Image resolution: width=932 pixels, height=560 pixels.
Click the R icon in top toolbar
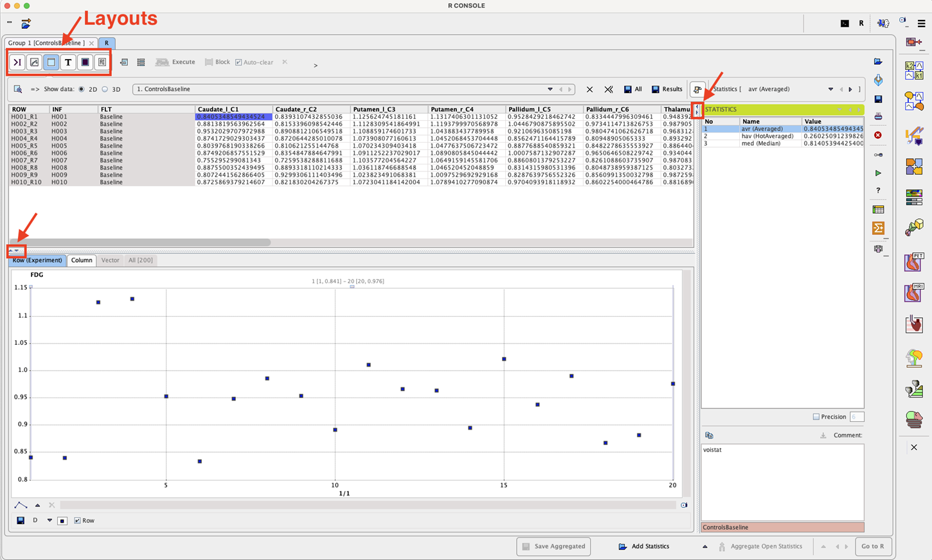pyautogui.click(x=861, y=23)
